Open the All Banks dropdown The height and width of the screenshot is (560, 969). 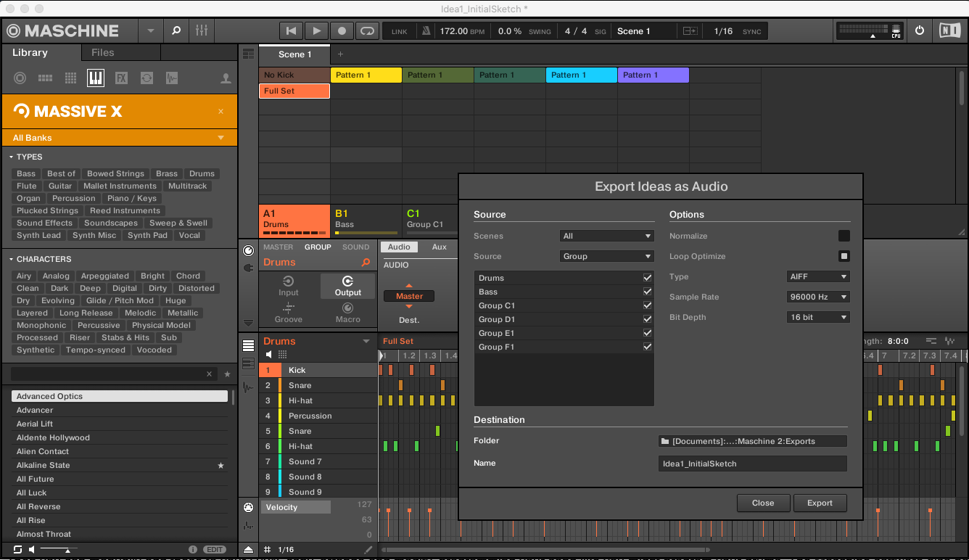[119, 138]
